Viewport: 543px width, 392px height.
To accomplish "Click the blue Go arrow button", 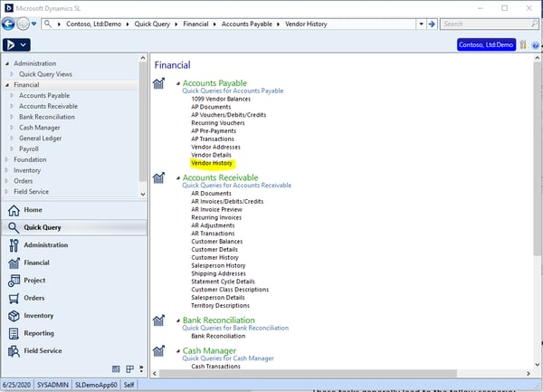I will (x=432, y=24).
